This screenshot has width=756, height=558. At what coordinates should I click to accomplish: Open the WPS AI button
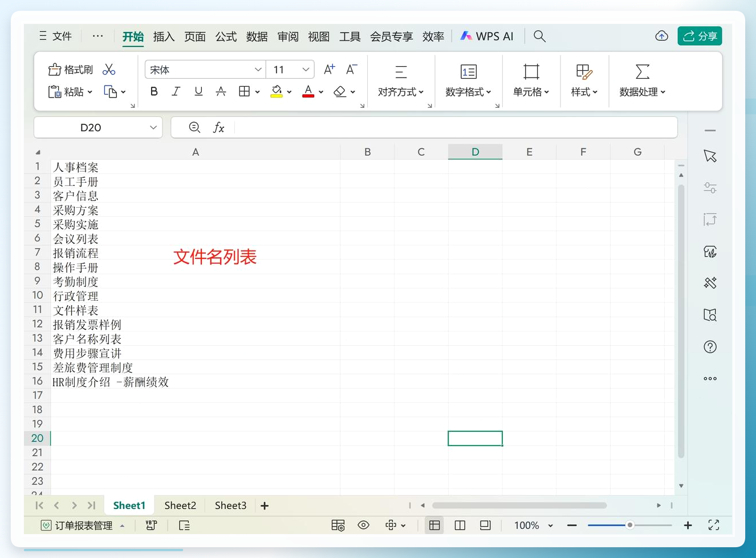click(487, 37)
